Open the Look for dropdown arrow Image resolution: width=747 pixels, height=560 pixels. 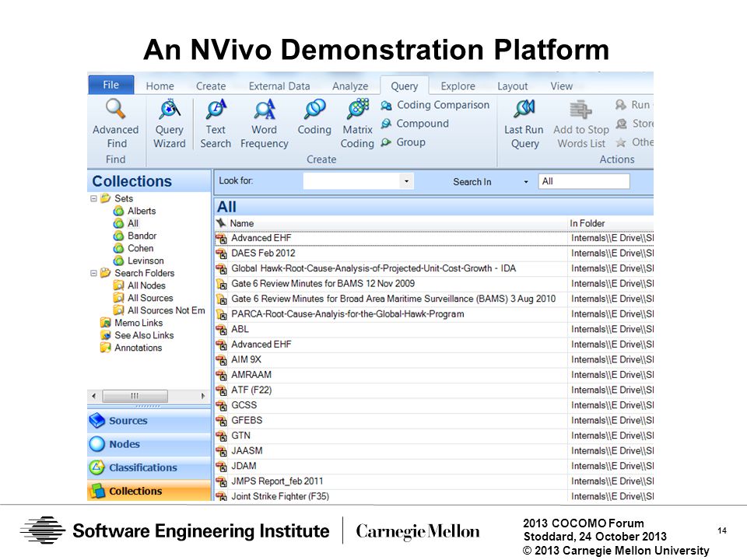(x=406, y=181)
